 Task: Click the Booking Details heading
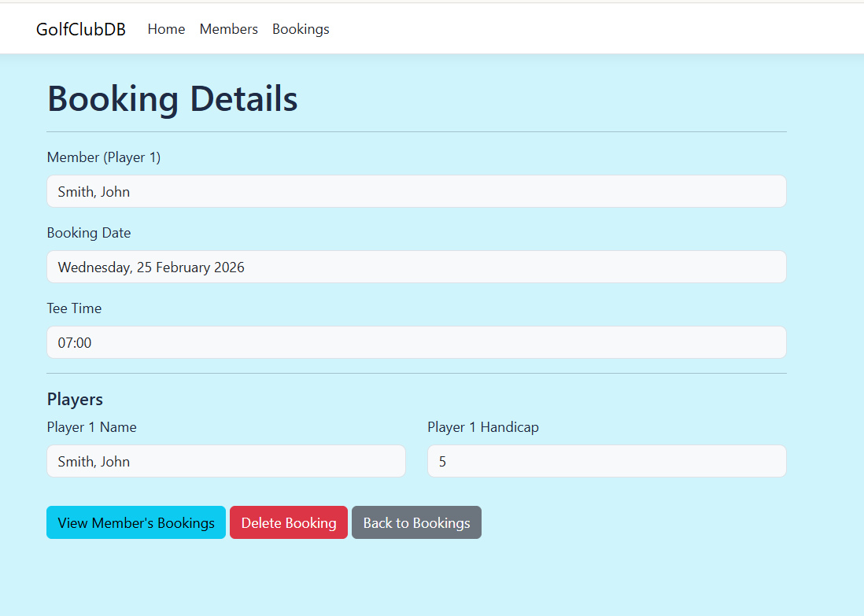[x=172, y=99]
